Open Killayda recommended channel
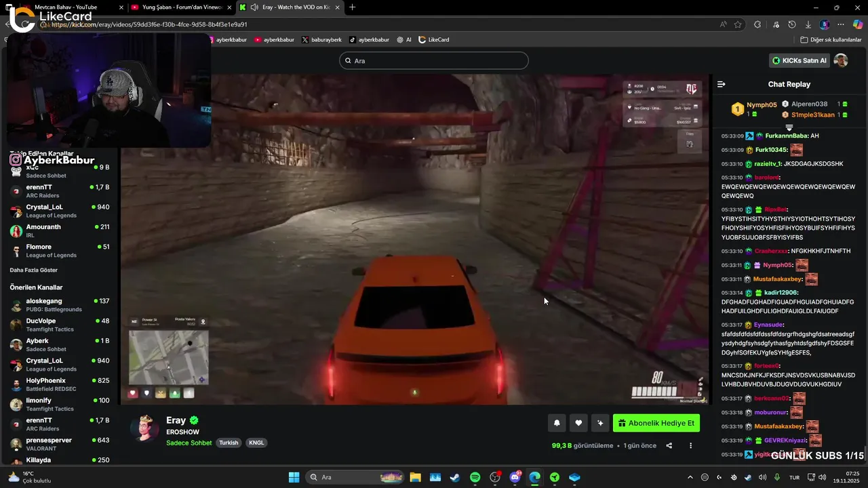The width and height of the screenshot is (868, 488). click(60, 460)
